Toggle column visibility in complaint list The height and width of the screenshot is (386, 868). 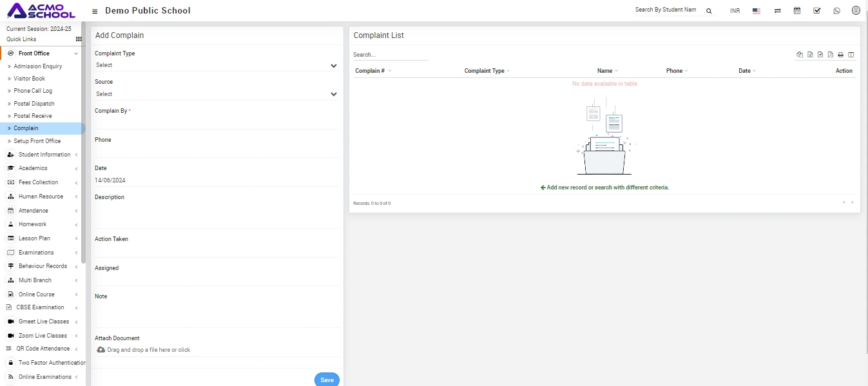(851, 55)
